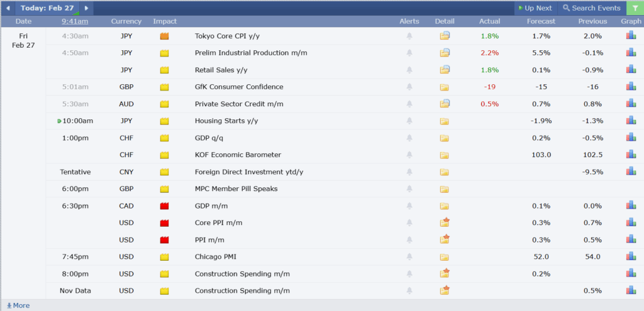Screen dimensions: 644x311
Task: Go to next day arrow
Action: coord(86,8)
